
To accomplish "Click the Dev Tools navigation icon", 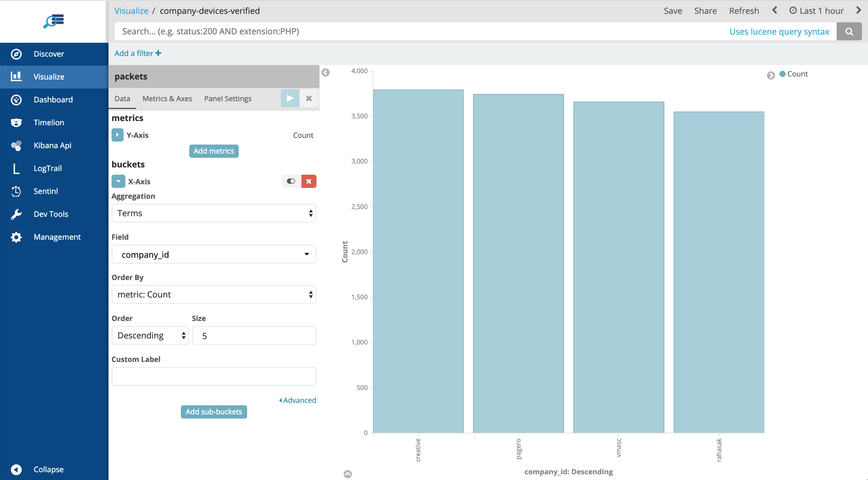I will coord(16,214).
